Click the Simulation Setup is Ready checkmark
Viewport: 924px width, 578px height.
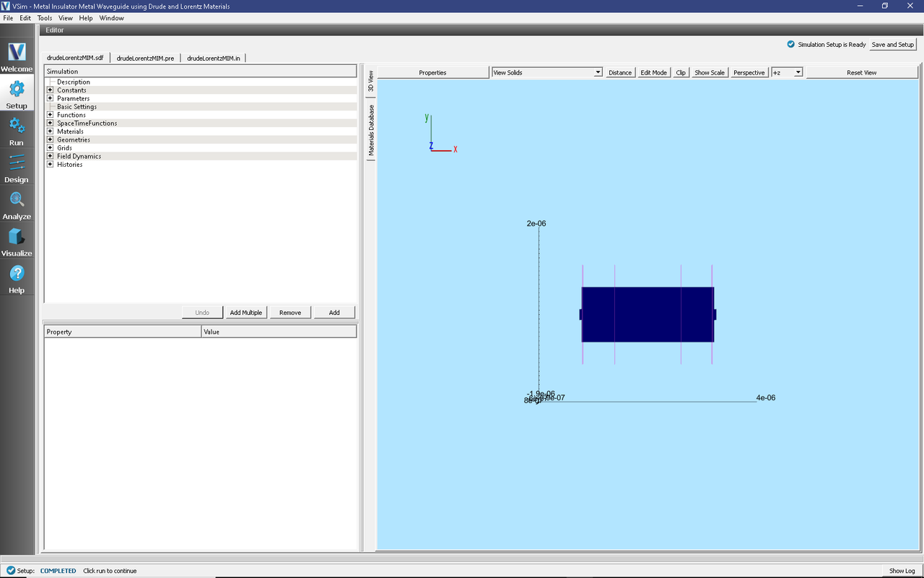click(791, 44)
